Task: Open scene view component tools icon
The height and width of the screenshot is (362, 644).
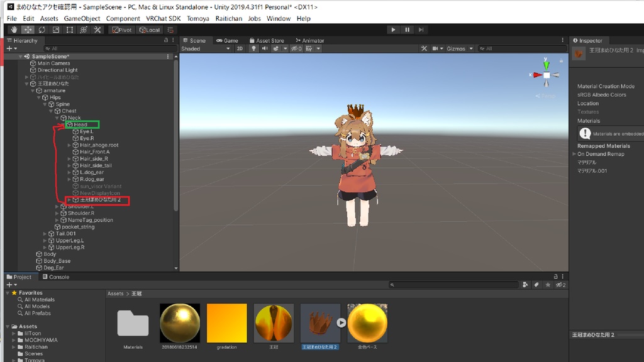Action: 424,48
